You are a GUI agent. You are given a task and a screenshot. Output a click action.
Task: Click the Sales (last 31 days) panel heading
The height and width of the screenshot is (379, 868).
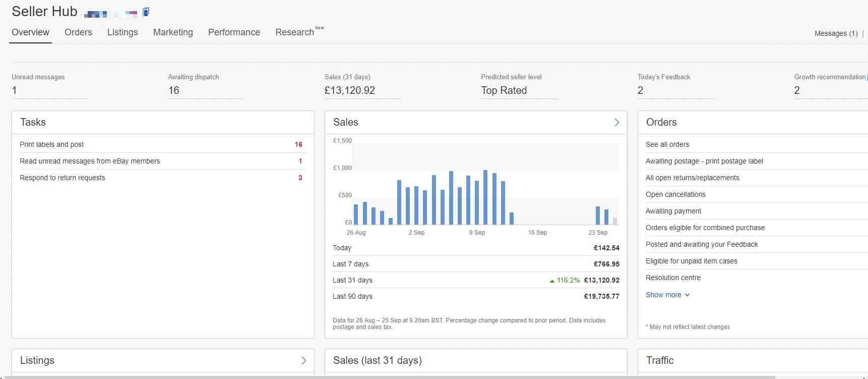378,360
